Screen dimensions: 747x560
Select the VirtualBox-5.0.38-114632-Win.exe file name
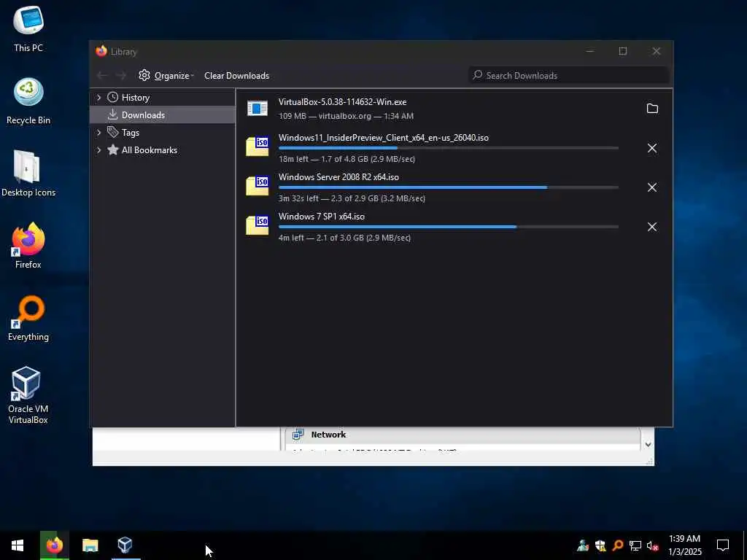click(x=343, y=102)
